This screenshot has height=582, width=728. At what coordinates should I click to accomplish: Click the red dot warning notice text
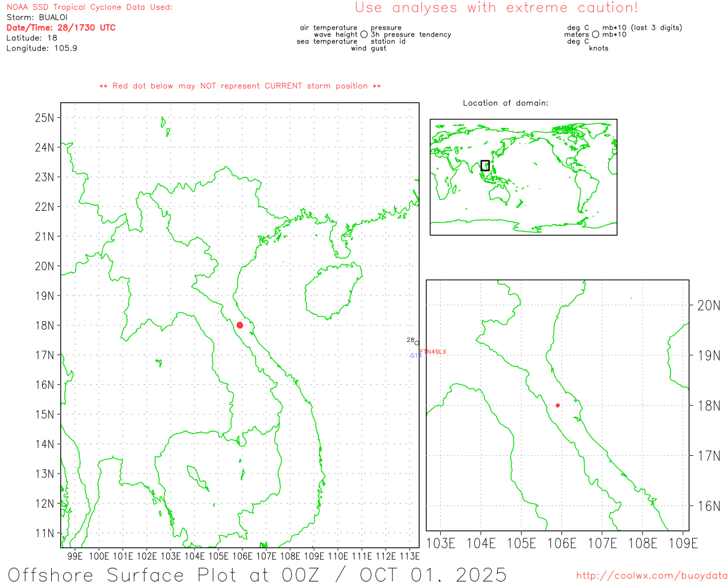click(x=240, y=86)
